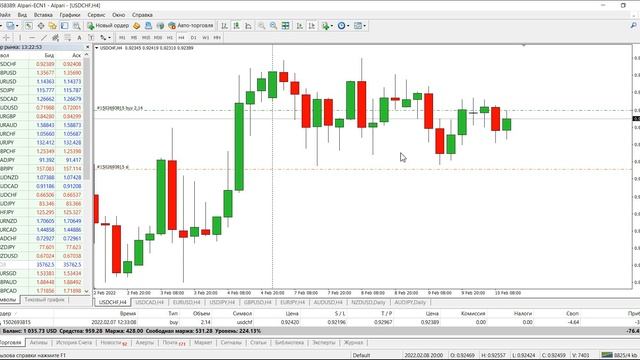Expand the arrows tool dropdown arrow
The width and height of the screenshot is (640, 360).
pos(109,38)
